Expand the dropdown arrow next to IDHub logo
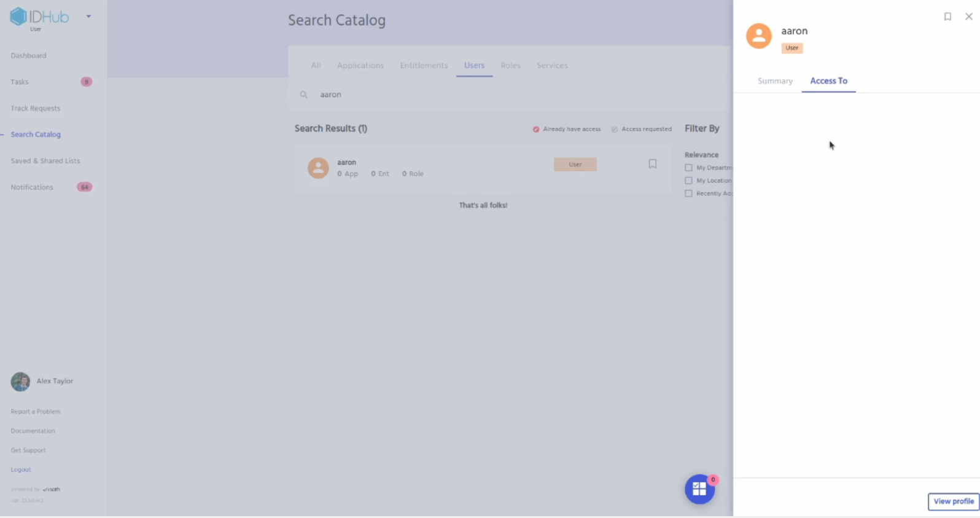980x518 pixels. (88, 17)
